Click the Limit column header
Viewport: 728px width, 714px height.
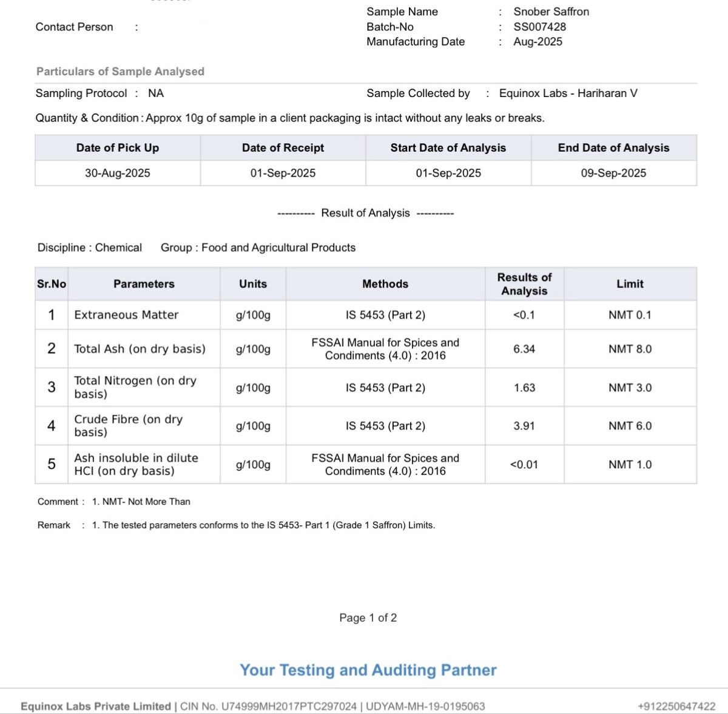tap(630, 284)
